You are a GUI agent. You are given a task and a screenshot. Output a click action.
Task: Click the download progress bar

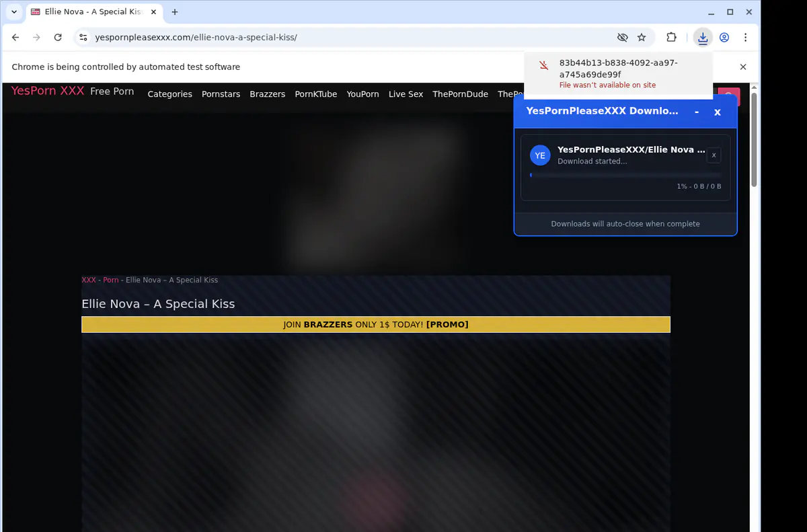[625, 175]
